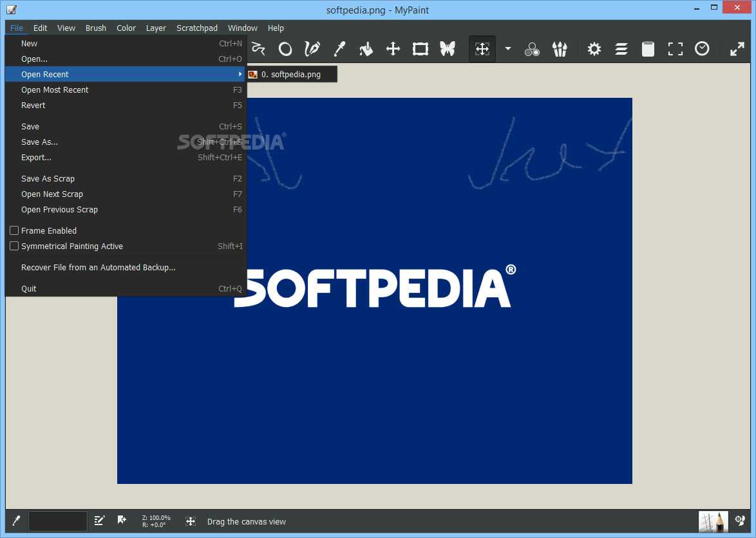Select the Move layer cross-arrows tool
This screenshot has width=756, height=538.
[393, 49]
